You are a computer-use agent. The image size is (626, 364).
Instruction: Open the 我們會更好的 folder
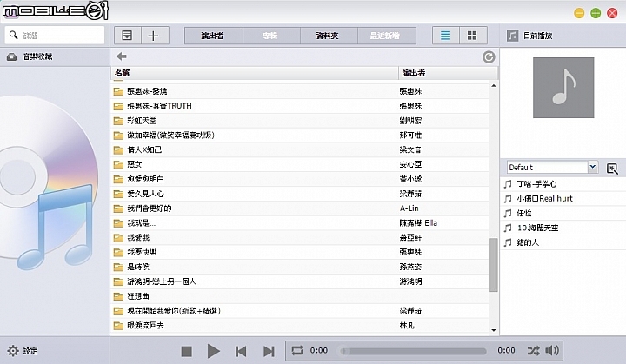pos(300,208)
